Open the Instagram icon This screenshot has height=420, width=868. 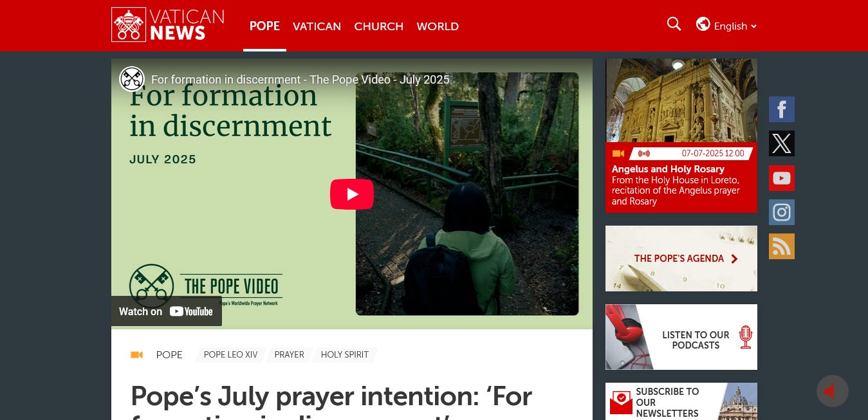[x=782, y=212]
